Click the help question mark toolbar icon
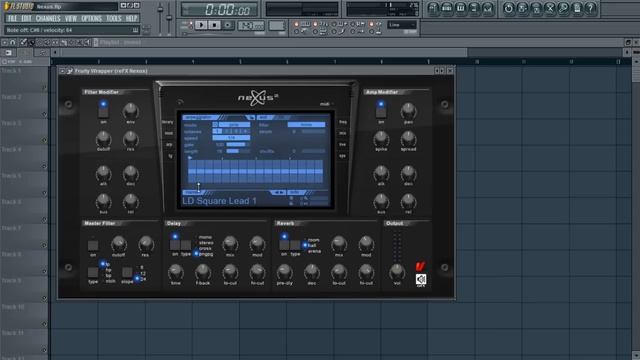The image size is (640, 360). pos(590,8)
